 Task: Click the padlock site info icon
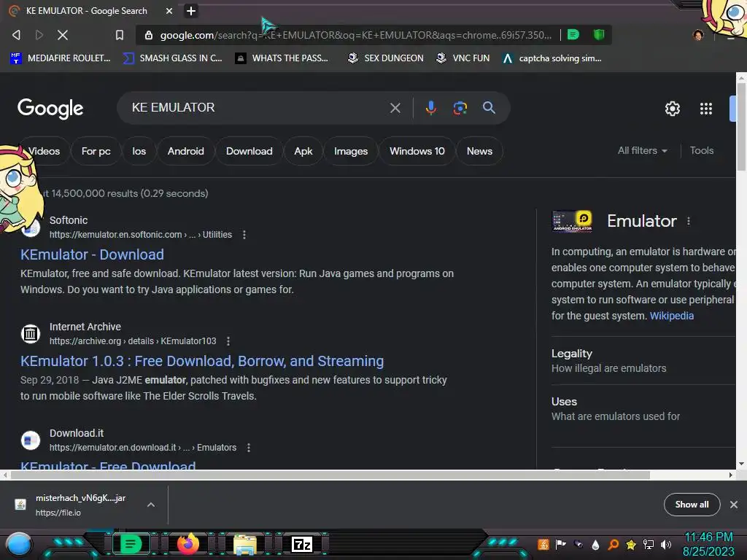[x=149, y=35]
